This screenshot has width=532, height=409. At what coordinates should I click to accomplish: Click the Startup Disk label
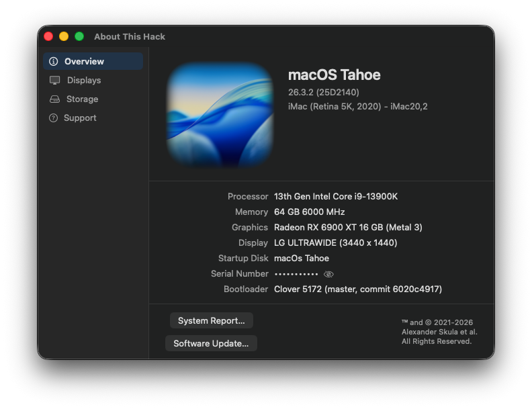(x=243, y=259)
